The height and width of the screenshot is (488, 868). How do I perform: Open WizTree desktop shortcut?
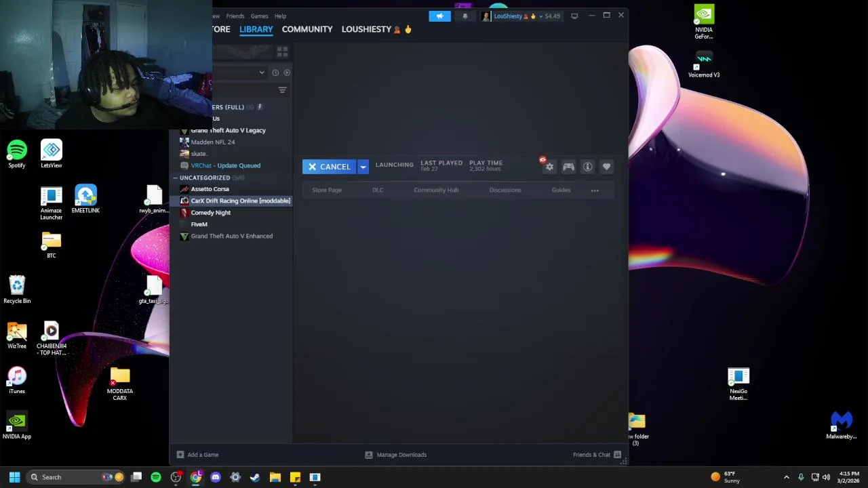coord(17,335)
